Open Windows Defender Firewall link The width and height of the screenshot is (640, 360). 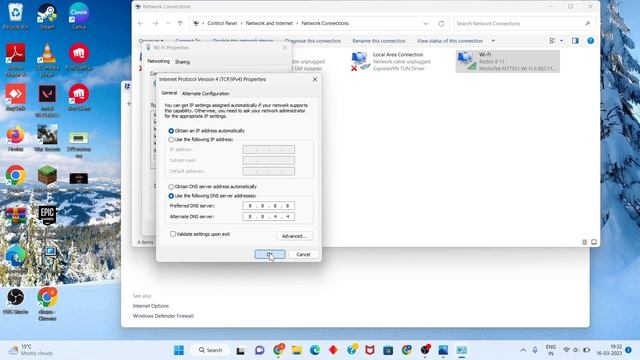(163, 316)
